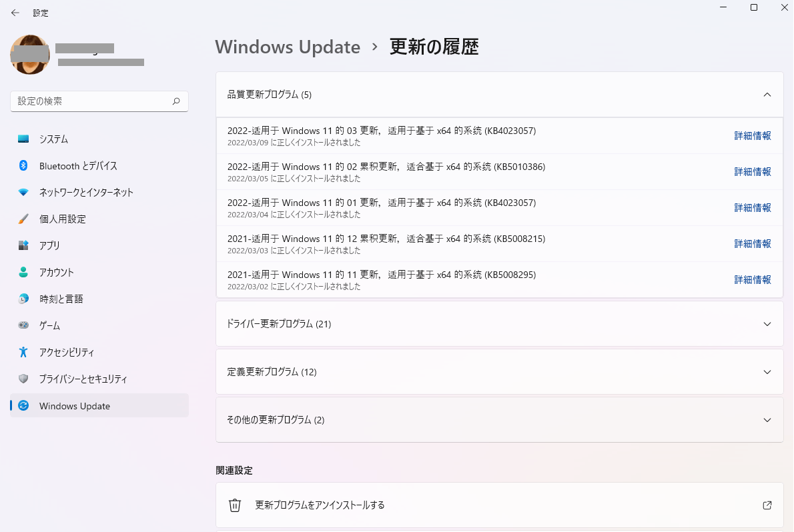Click the ゲーム controller icon

pyautogui.click(x=23, y=325)
